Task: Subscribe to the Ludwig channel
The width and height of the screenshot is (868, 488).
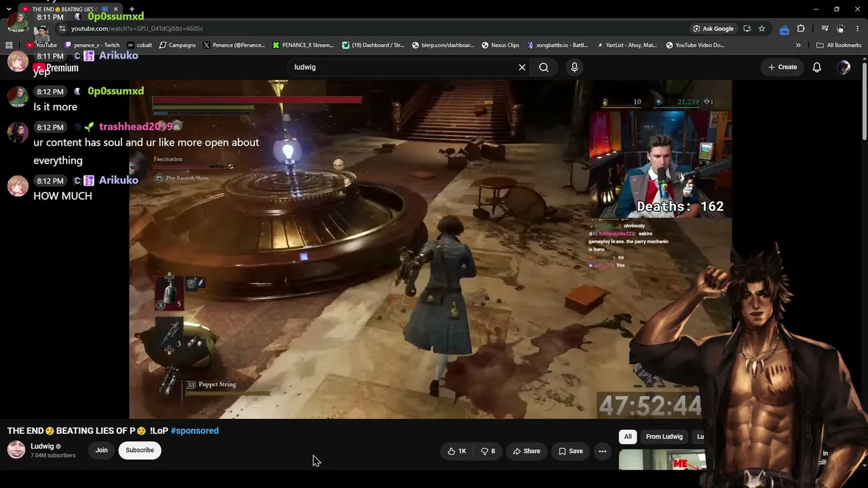Action: click(140, 450)
